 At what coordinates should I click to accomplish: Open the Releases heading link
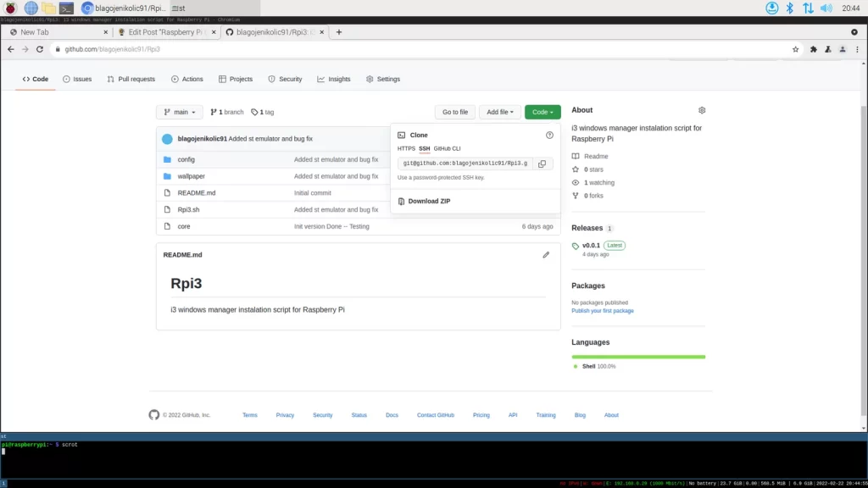587,228
